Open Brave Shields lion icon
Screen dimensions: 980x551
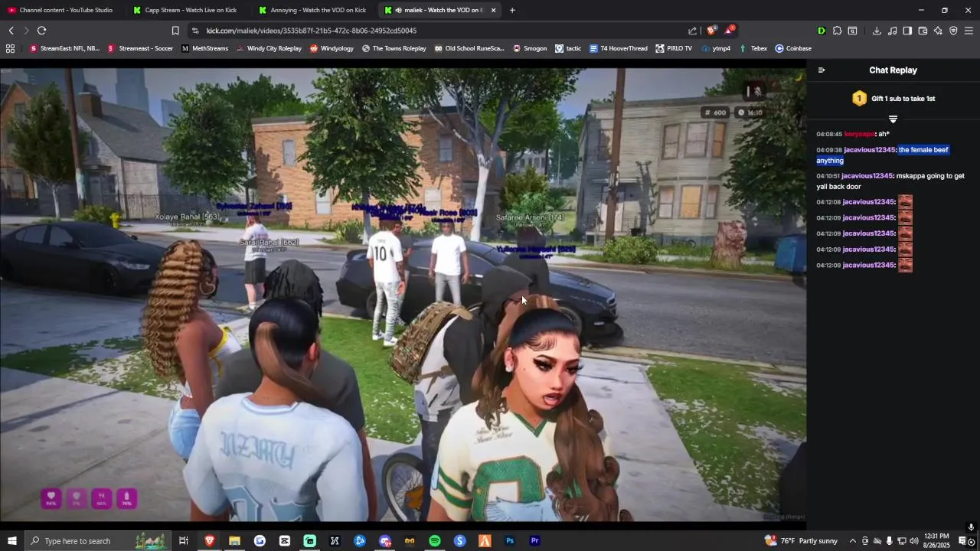711,31
